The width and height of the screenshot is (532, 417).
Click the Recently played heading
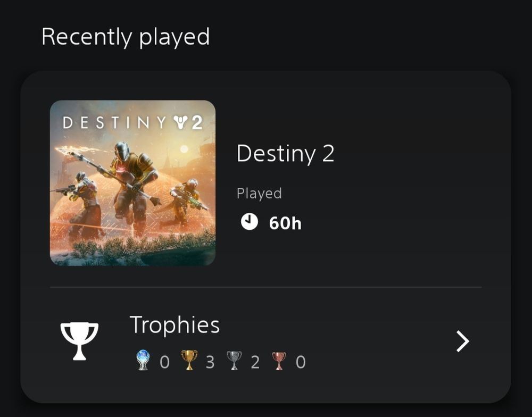click(x=126, y=37)
